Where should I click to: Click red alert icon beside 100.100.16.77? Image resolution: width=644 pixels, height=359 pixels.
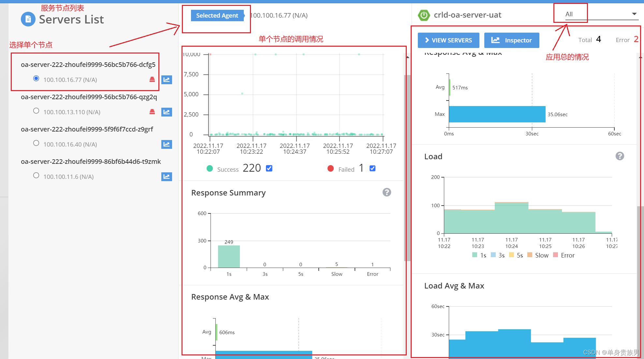[x=152, y=79]
